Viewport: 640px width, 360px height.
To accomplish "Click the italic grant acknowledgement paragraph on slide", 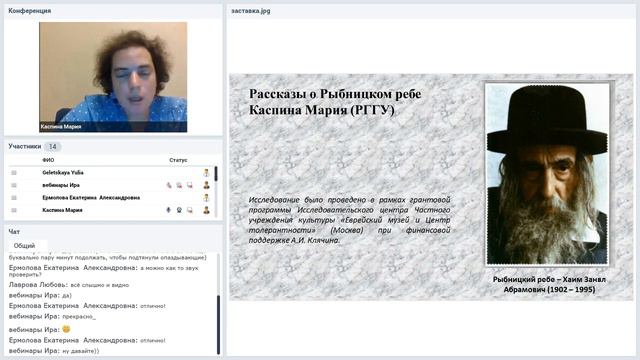I will [349, 220].
